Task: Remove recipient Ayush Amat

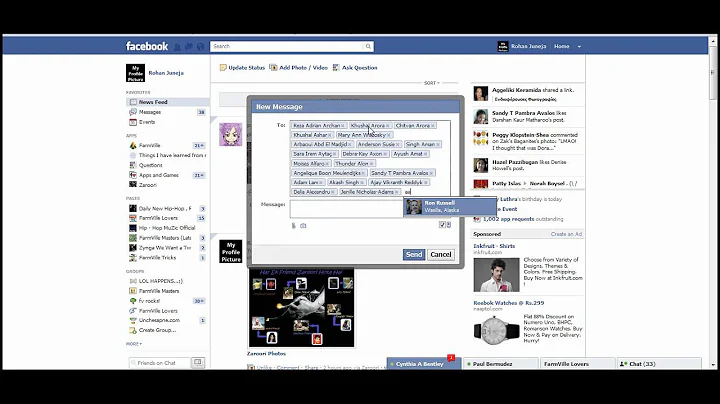Action: click(426, 154)
